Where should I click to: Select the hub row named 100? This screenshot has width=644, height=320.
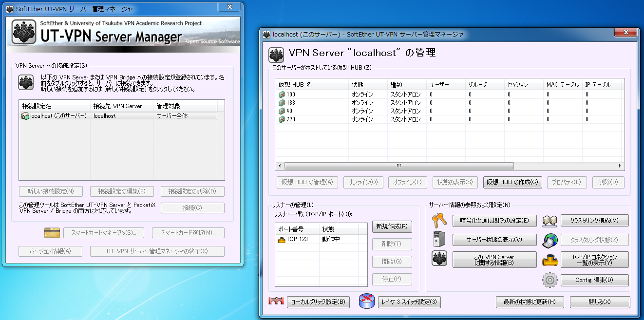tap(449, 94)
